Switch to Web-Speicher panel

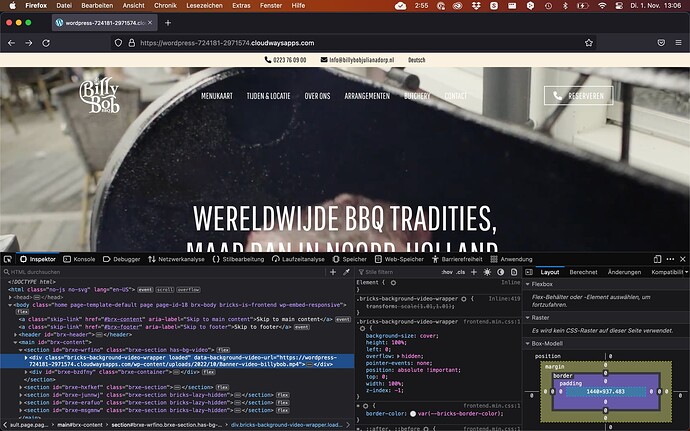[x=399, y=259]
